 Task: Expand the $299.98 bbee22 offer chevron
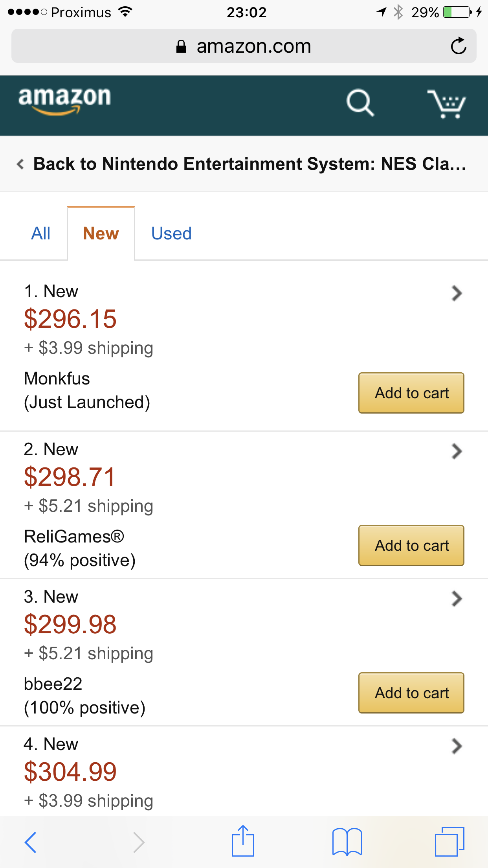click(457, 599)
